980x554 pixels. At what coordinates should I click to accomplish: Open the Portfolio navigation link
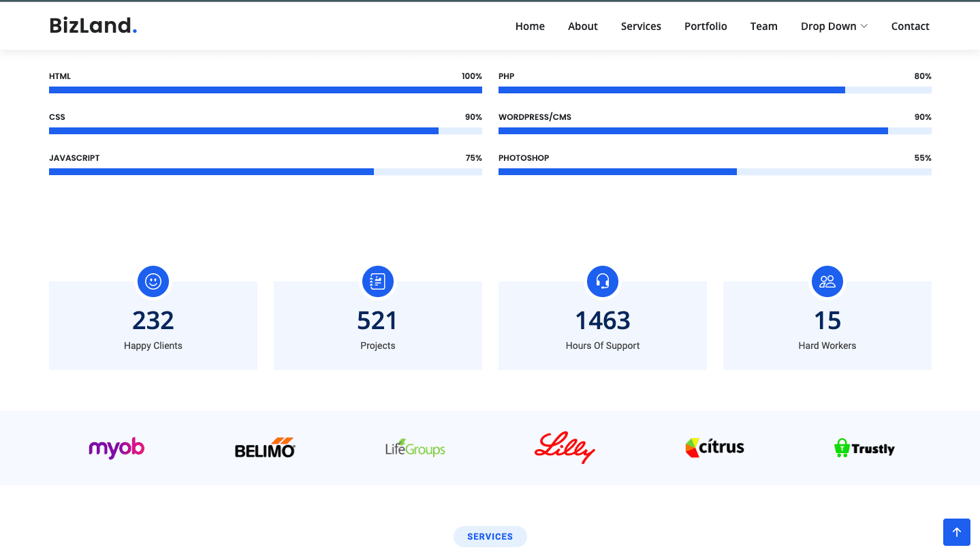coord(706,26)
